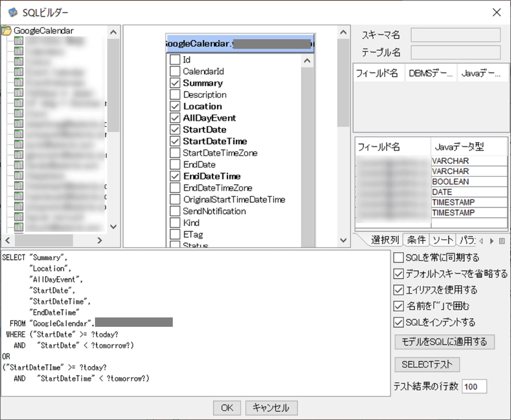Toggle SQLをインデントする checkbox
The width and height of the screenshot is (511, 420).
click(x=398, y=322)
